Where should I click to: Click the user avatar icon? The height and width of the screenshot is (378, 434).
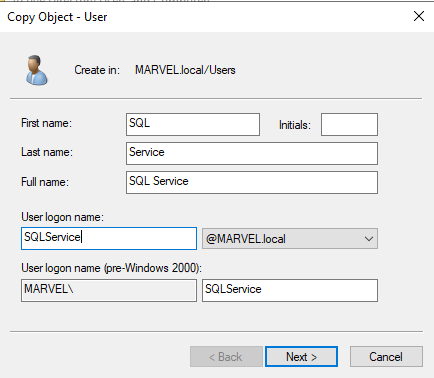[37, 70]
